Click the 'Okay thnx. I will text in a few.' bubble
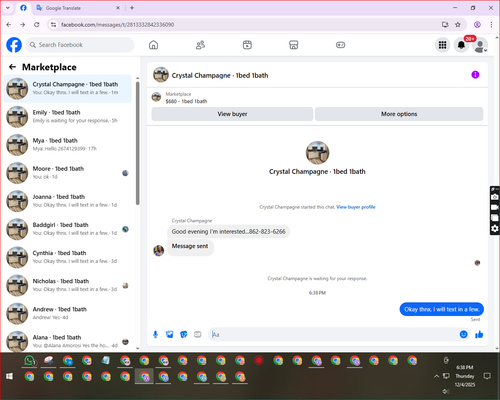Viewport: 500px width, 400px height. click(x=442, y=309)
